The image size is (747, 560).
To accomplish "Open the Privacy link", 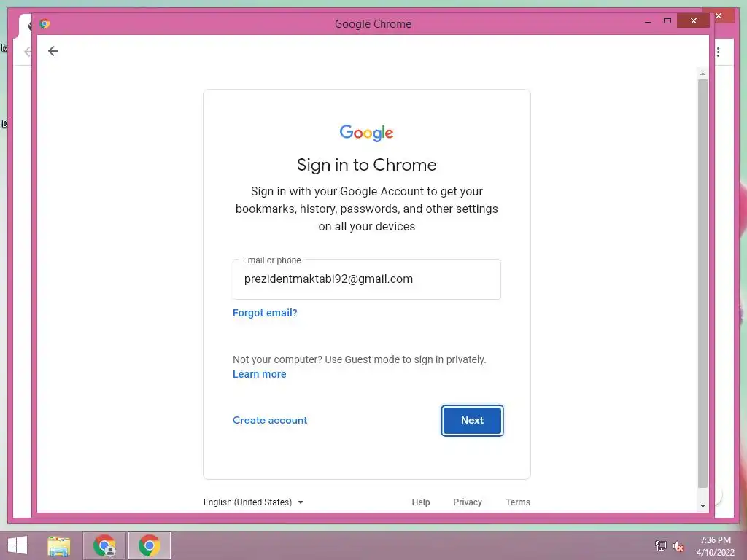I will (468, 502).
